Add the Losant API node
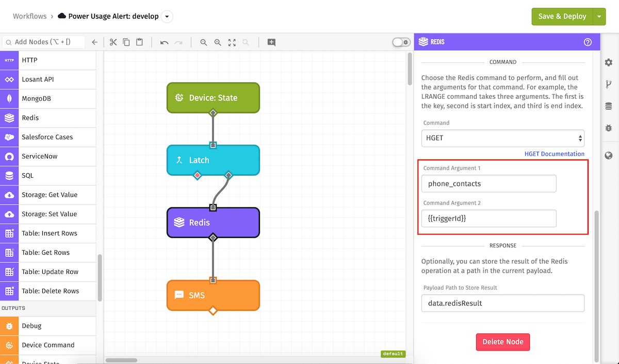619x364 pixels. click(48, 79)
